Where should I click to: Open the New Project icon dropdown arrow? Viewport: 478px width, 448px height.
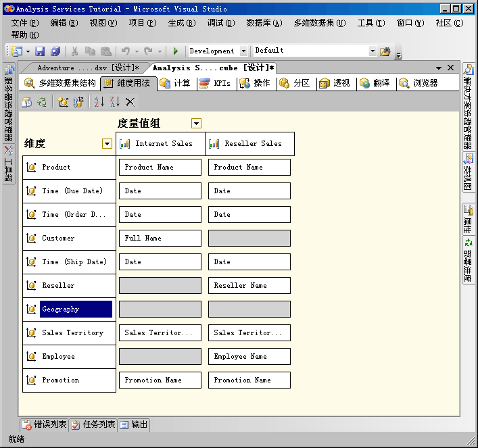pyautogui.click(x=28, y=51)
